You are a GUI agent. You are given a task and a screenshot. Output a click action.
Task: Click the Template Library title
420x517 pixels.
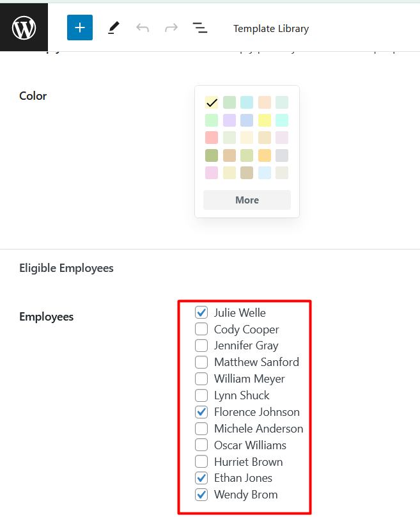point(270,29)
